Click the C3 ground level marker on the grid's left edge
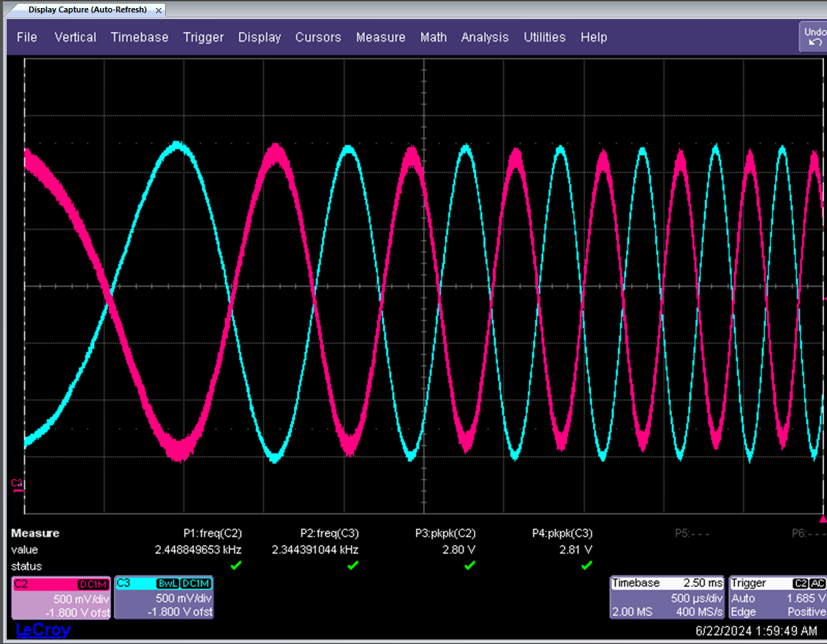Image resolution: width=827 pixels, height=644 pixels. pos(17,484)
